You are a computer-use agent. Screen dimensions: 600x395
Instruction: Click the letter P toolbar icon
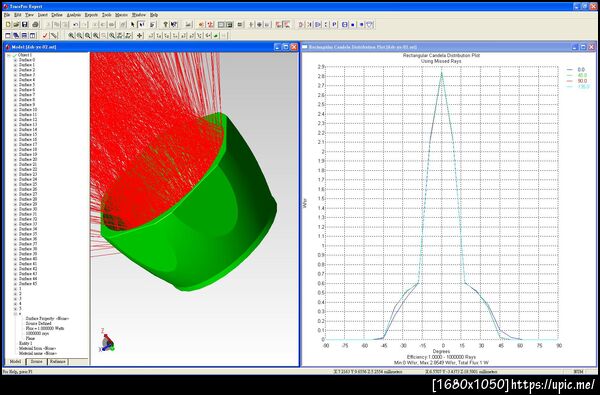[x=334, y=24]
